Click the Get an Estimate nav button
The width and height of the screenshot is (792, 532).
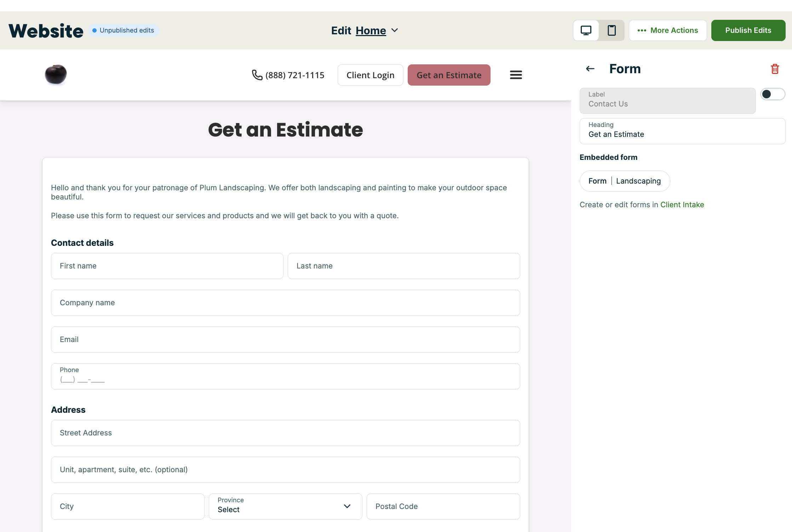(449, 75)
